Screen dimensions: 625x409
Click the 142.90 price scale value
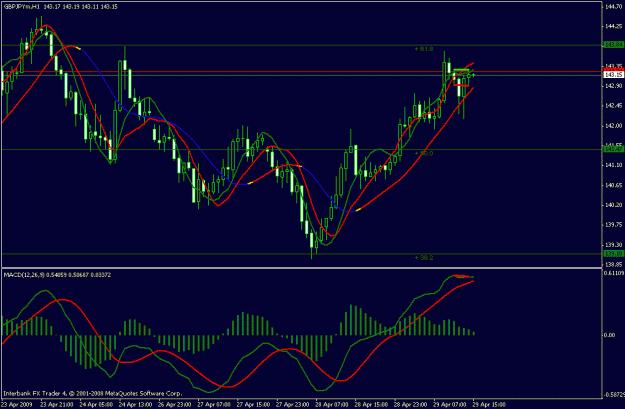(614, 86)
